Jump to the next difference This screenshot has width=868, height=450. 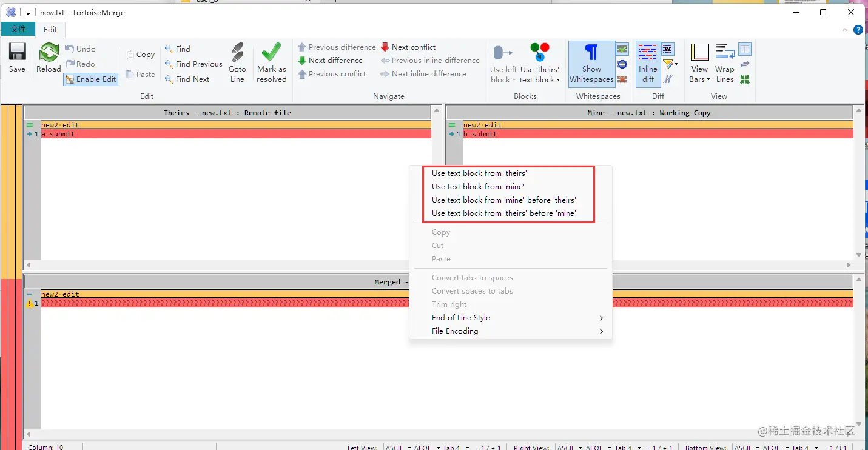tap(330, 60)
